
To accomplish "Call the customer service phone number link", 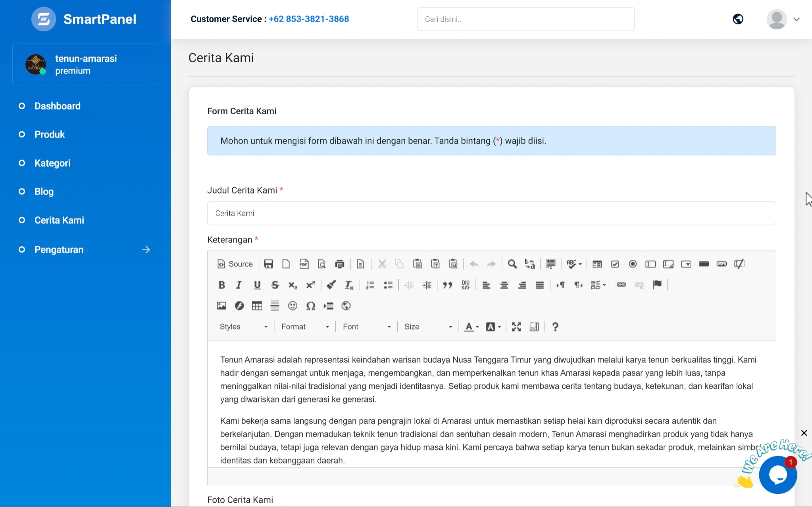I will (309, 19).
